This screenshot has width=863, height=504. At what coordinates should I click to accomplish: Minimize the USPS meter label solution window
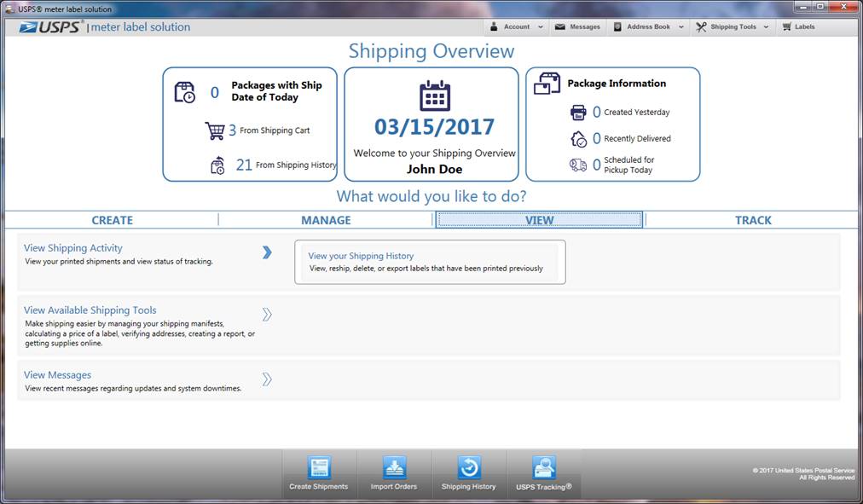[803, 7]
